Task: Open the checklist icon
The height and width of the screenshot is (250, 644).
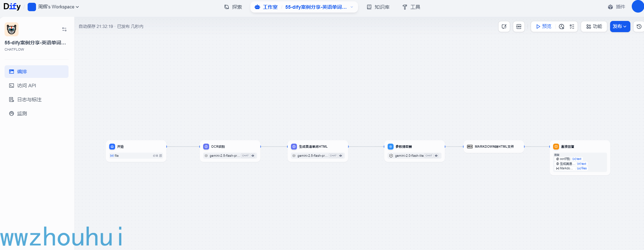Action: pyautogui.click(x=572, y=27)
